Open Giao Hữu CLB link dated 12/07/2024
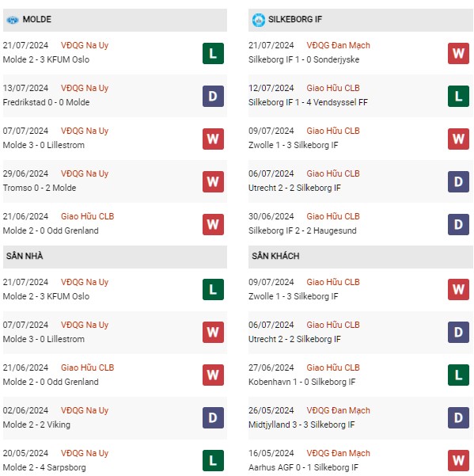Image resolution: width=474 pixels, height=476 pixels. [x=333, y=88]
